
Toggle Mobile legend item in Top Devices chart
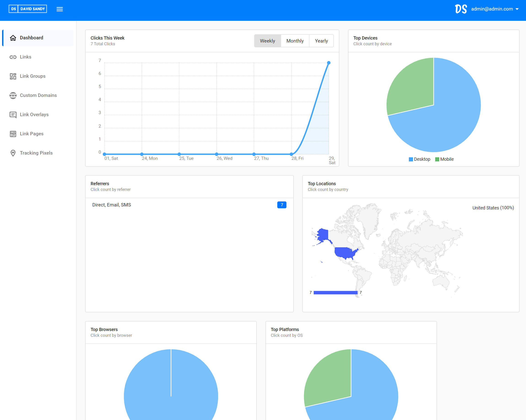pyautogui.click(x=444, y=159)
